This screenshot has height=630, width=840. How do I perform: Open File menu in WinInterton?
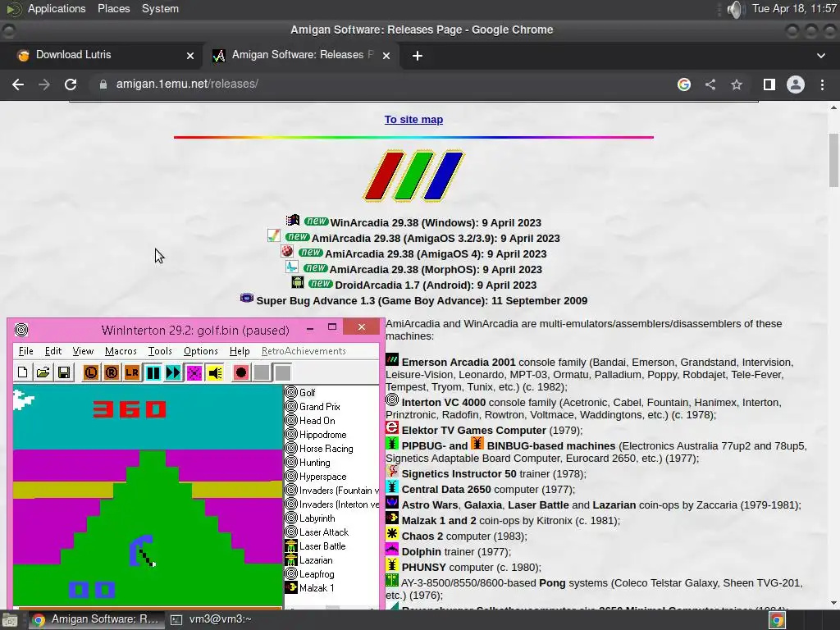click(25, 351)
